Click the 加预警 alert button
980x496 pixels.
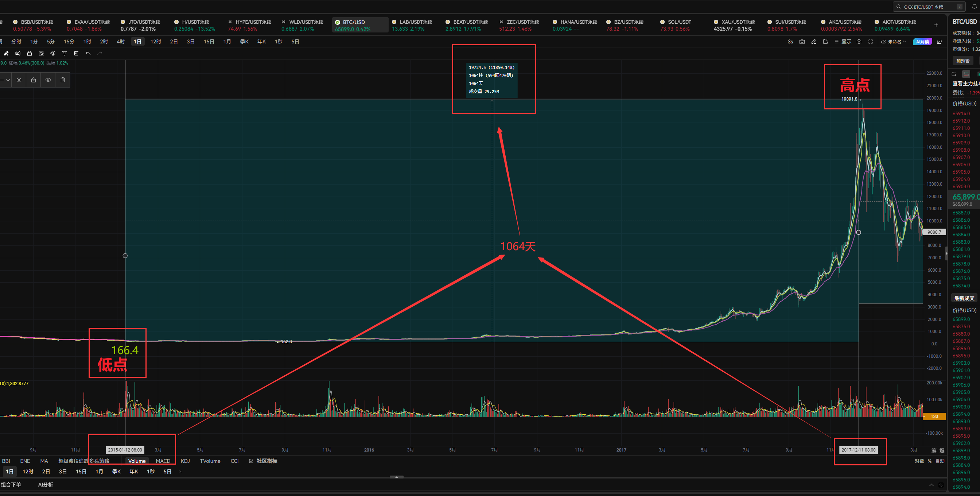pos(963,61)
